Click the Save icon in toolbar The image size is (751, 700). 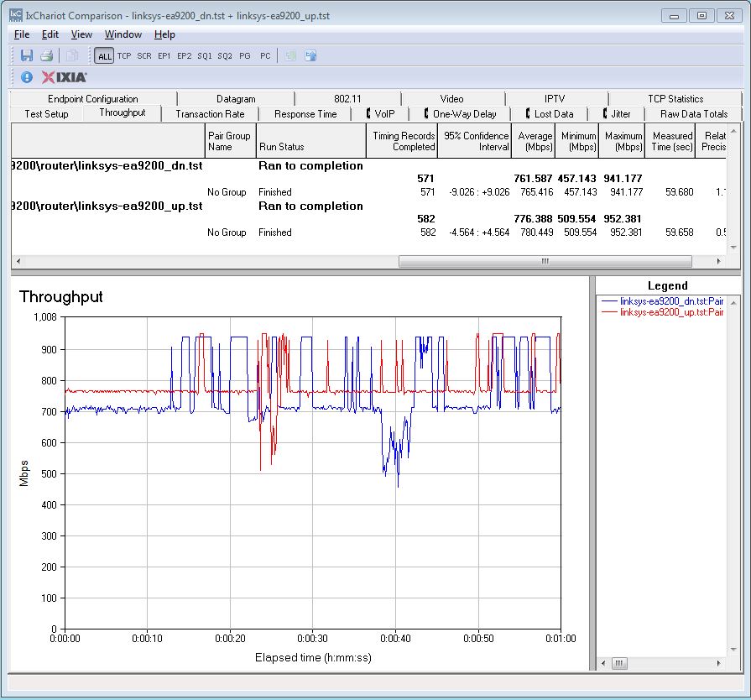(x=26, y=55)
